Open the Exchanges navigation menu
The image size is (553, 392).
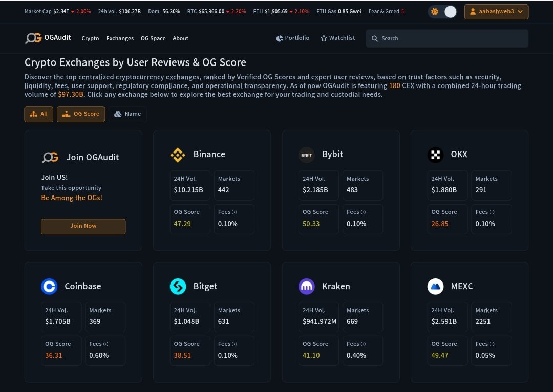click(x=120, y=39)
